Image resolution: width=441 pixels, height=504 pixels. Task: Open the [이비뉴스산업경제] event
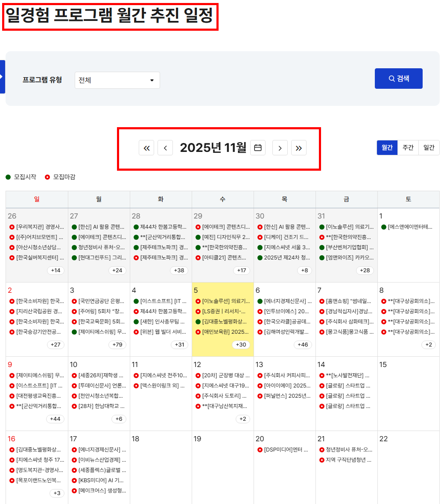click(99, 460)
